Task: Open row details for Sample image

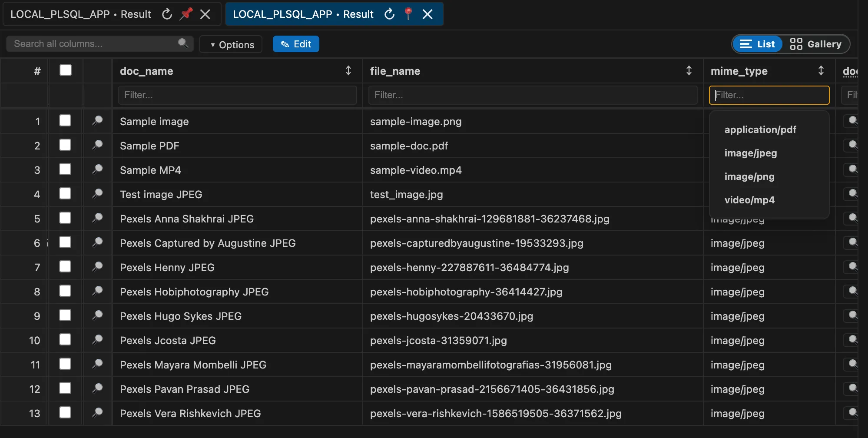Action: 97,121
